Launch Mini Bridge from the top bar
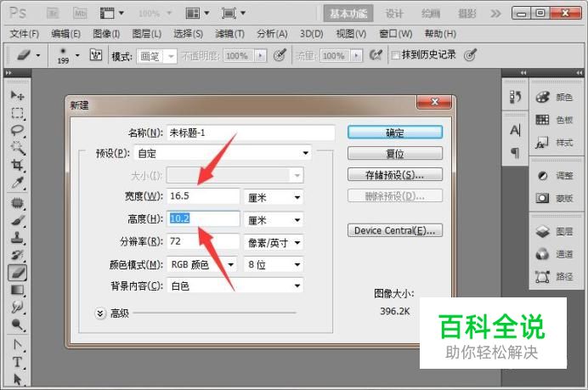588x390 pixels. (80, 14)
